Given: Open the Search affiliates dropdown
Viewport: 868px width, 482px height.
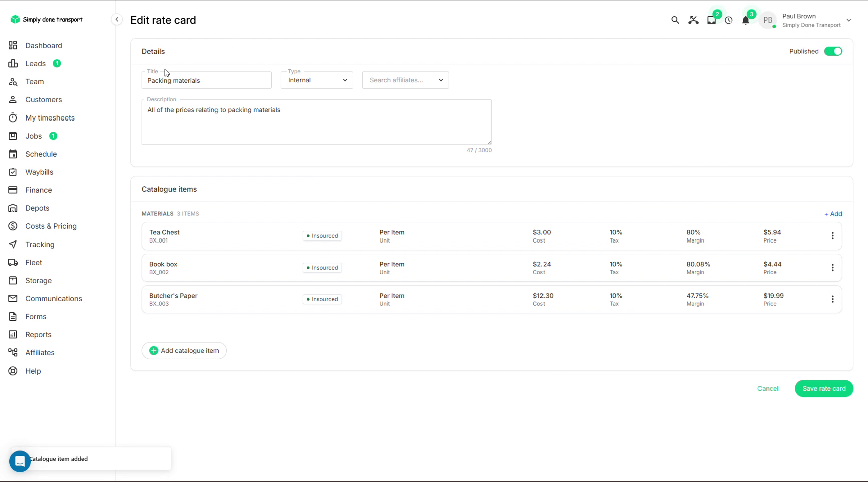Looking at the screenshot, I should click(405, 80).
